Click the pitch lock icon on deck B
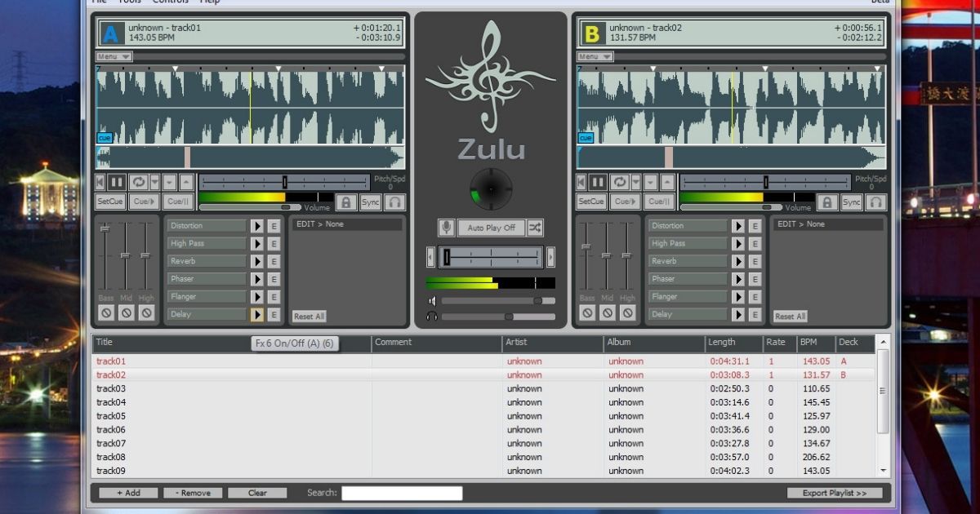This screenshot has height=514, width=980. click(x=827, y=202)
